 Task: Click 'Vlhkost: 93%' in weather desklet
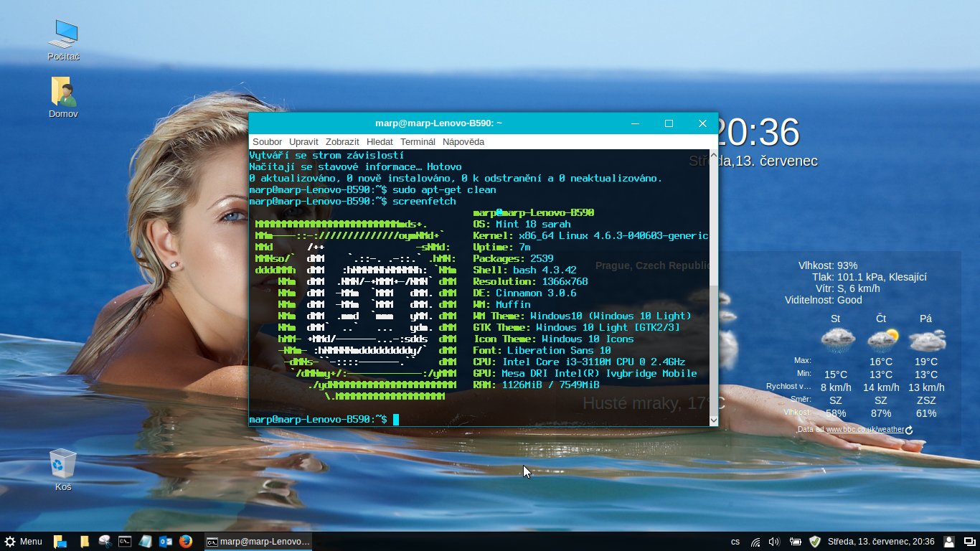point(828,265)
